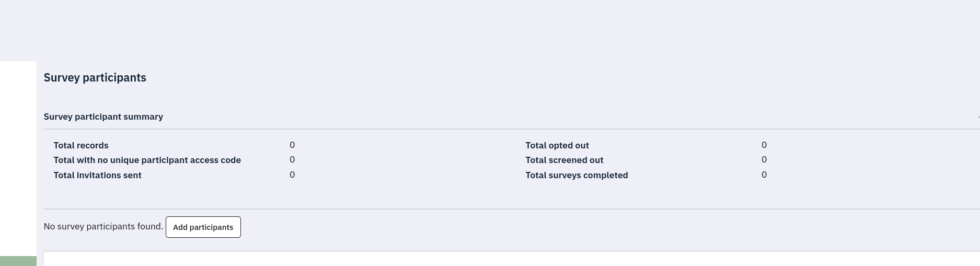Click the Total surveys completed count value
Image resolution: width=980 pixels, height=266 pixels.
[x=764, y=175]
